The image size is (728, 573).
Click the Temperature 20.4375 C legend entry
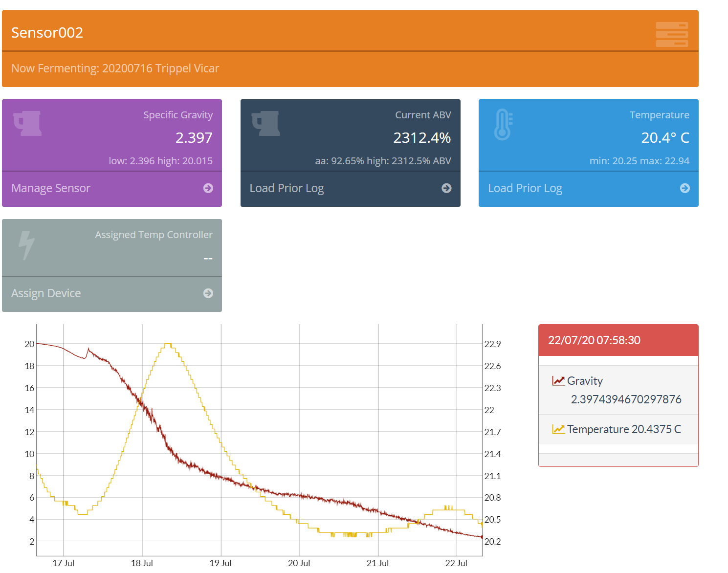[624, 429]
